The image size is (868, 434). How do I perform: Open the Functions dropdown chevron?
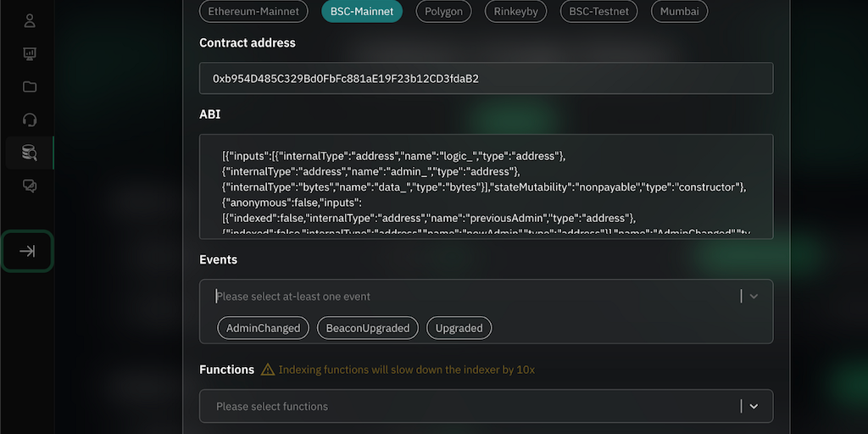point(754,406)
